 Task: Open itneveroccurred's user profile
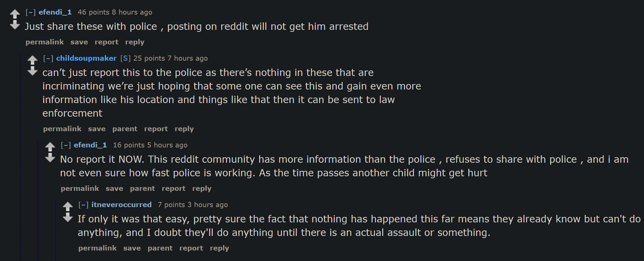[x=121, y=205]
